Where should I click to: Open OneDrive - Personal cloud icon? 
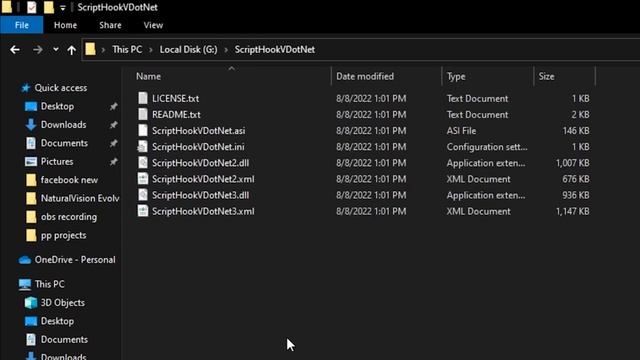[24, 260]
